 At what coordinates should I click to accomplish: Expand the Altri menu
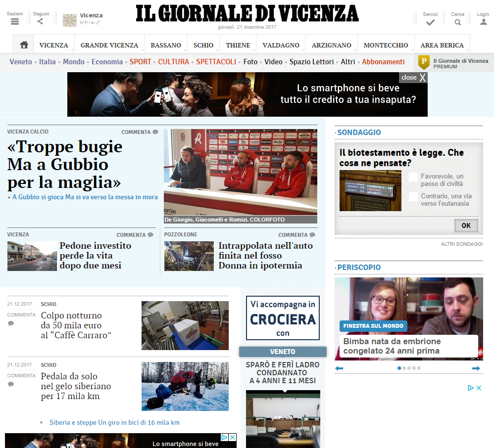click(348, 62)
